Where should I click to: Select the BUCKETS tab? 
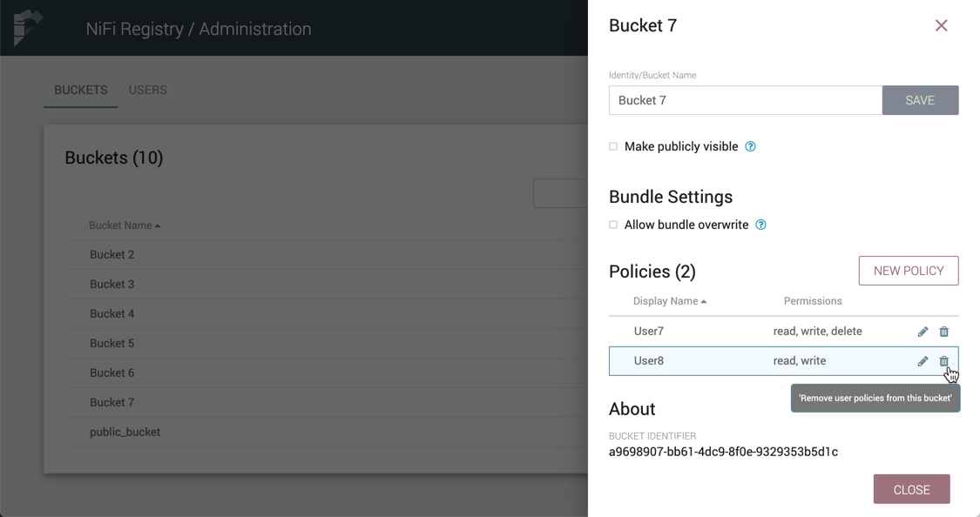(81, 91)
